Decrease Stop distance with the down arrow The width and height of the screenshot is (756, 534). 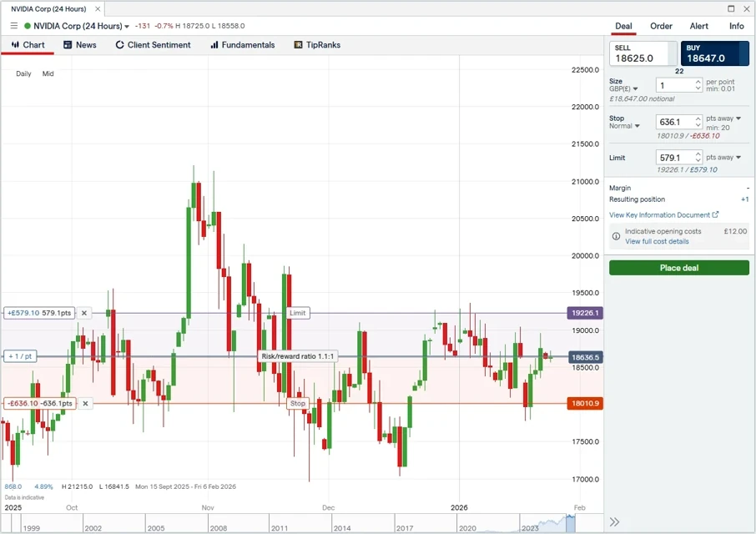pos(698,125)
